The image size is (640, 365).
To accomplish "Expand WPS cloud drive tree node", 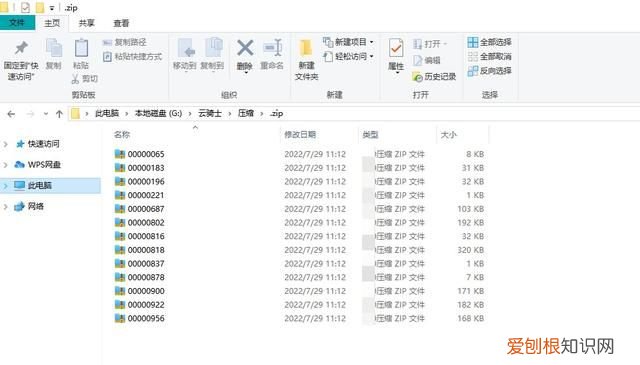I will (x=6, y=165).
